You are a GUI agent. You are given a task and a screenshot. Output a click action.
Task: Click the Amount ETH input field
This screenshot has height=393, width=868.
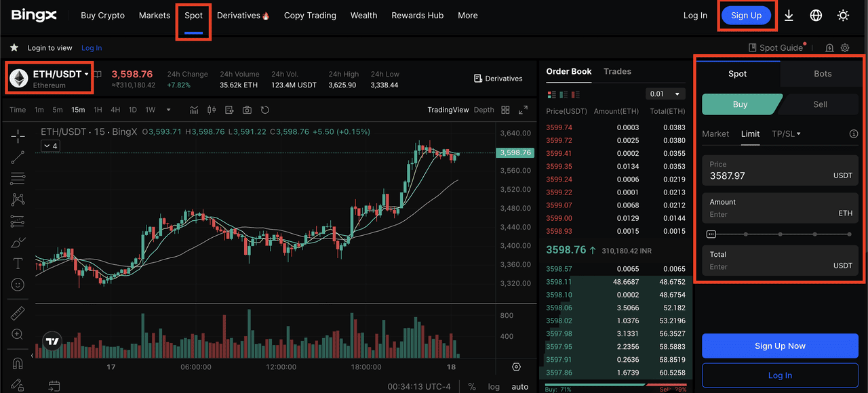[x=780, y=208]
